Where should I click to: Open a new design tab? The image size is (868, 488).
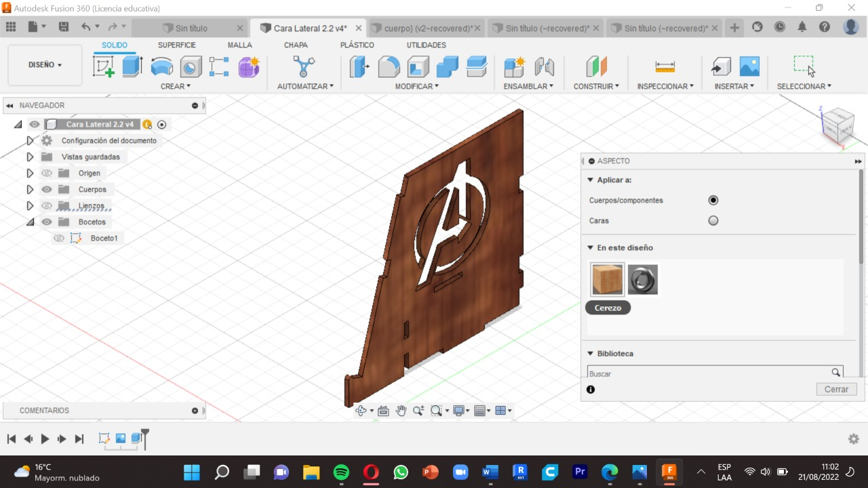(734, 28)
